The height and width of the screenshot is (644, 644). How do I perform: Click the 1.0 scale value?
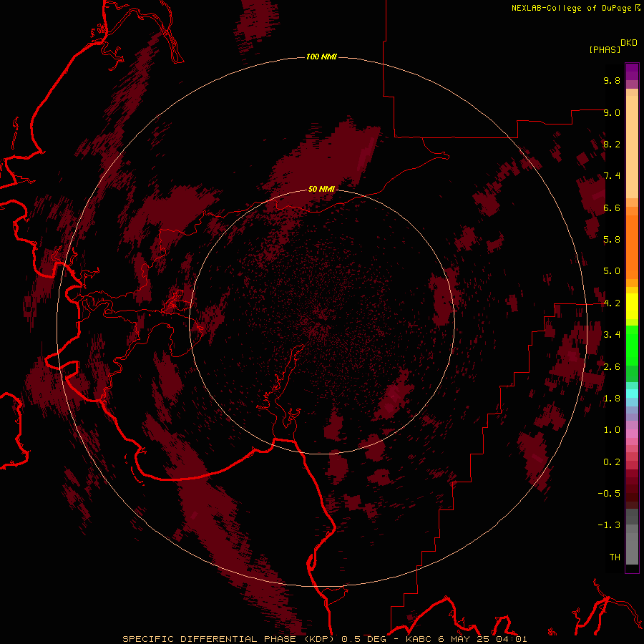[612, 430]
